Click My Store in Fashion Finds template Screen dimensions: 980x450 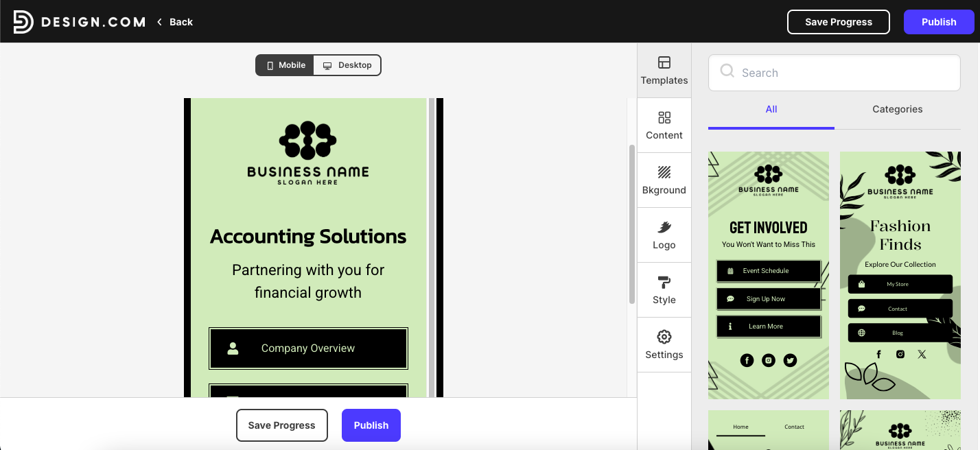click(900, 284)
